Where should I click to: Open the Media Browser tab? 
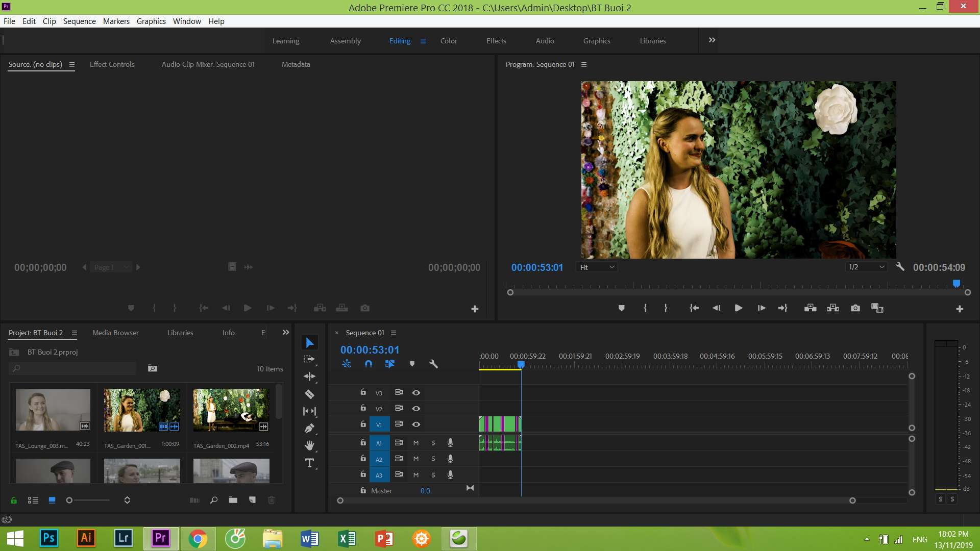(x=115, y=333)
